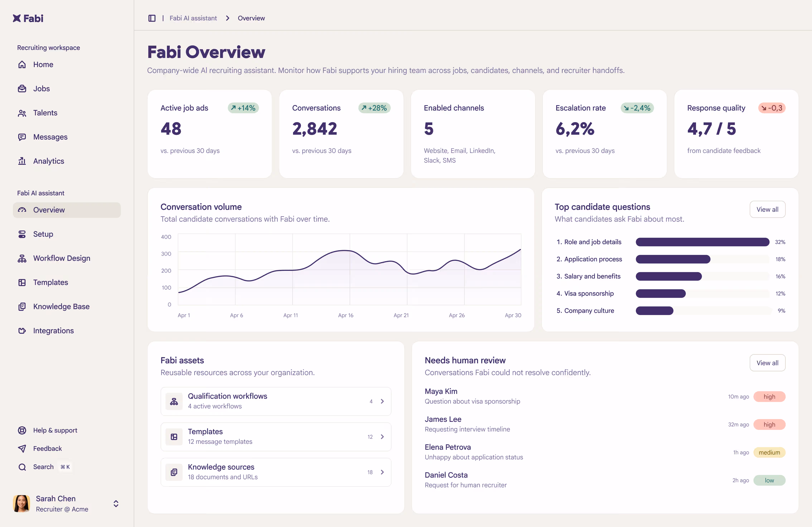
Task: Click the Company culture question row
Action: 671,311
